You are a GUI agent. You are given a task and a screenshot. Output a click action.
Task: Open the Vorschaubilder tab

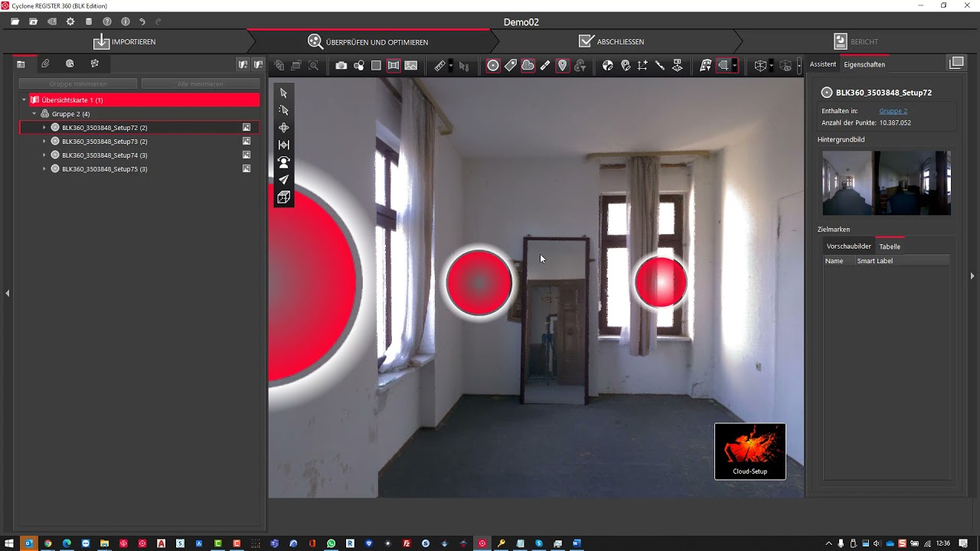849,246
